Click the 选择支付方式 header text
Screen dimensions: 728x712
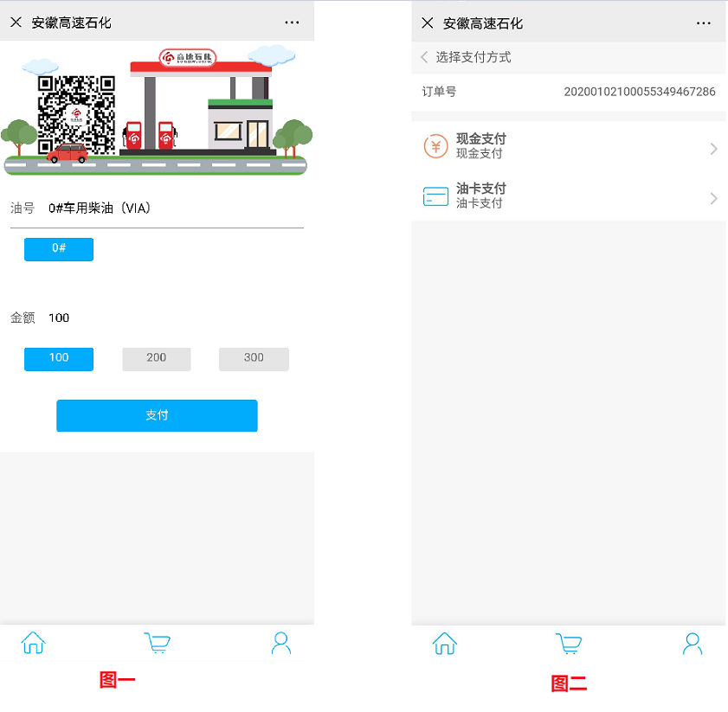(474, 57)
